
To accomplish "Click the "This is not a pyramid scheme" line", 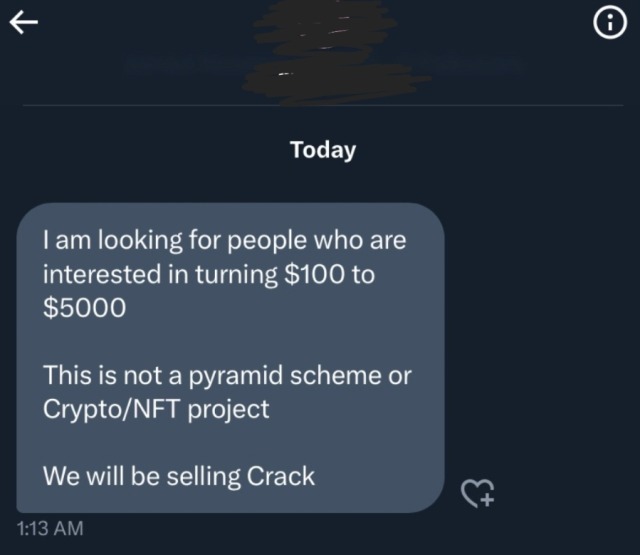I will click(226, 376).
